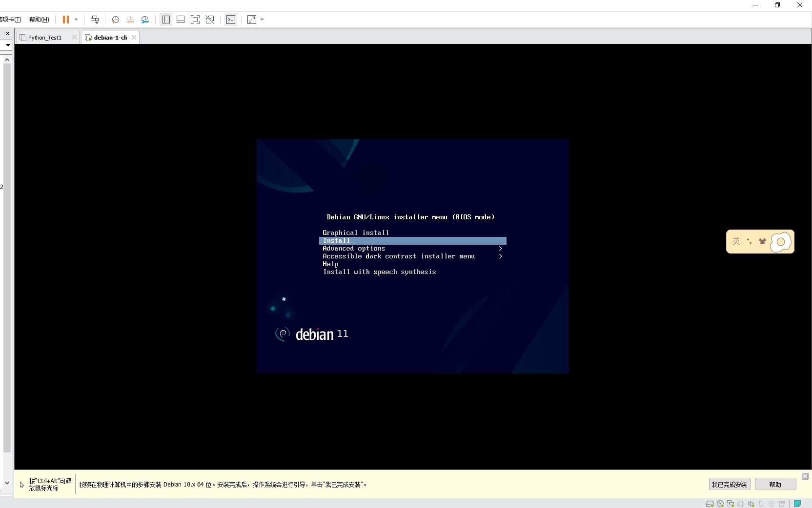Switch to the Python_Test1 tab
The width and height of the screenshot is (812, 508).
point(45,38)
